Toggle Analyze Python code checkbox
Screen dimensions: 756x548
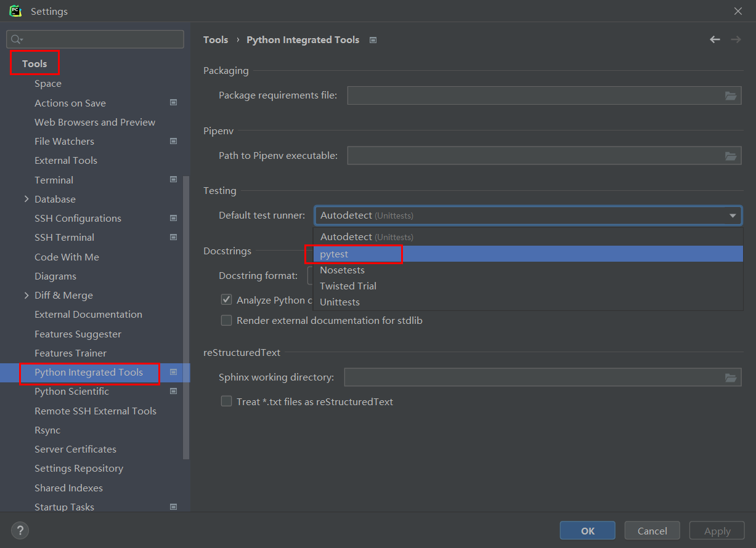pos(227,300)
